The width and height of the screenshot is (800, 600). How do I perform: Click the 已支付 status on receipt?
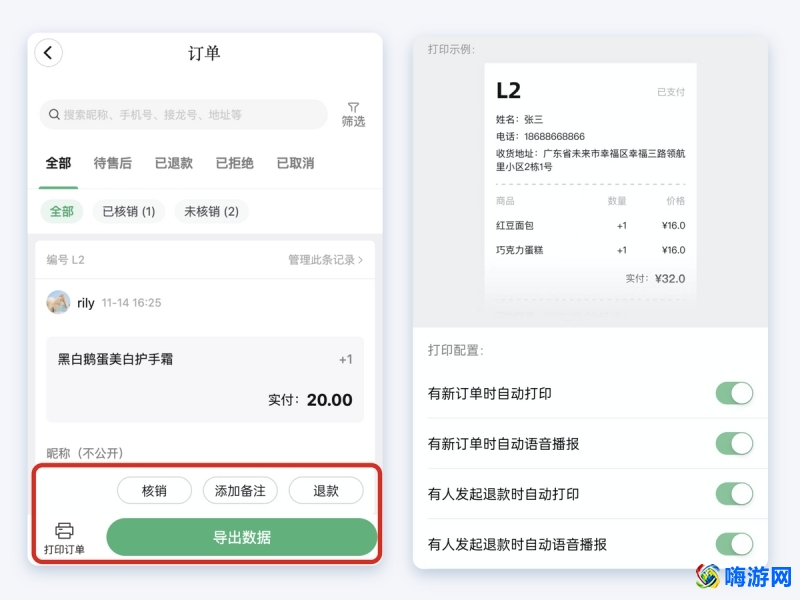coord(671,92)
